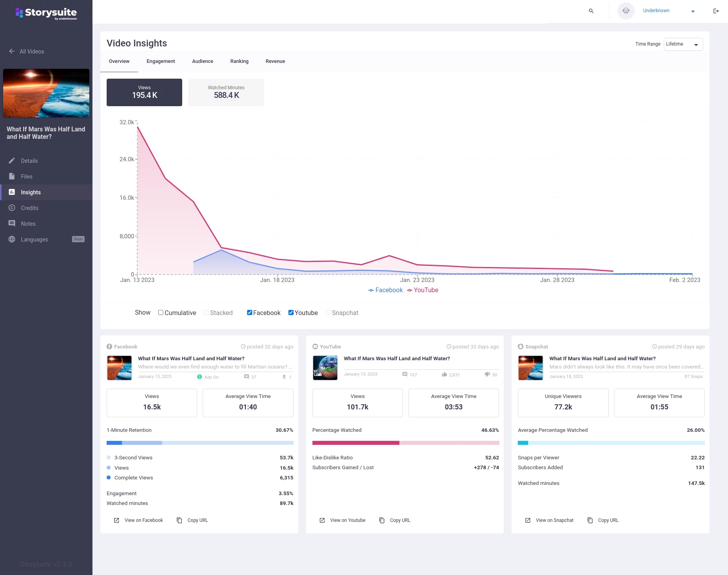Switch to the Audience tab

pos(203,61)
